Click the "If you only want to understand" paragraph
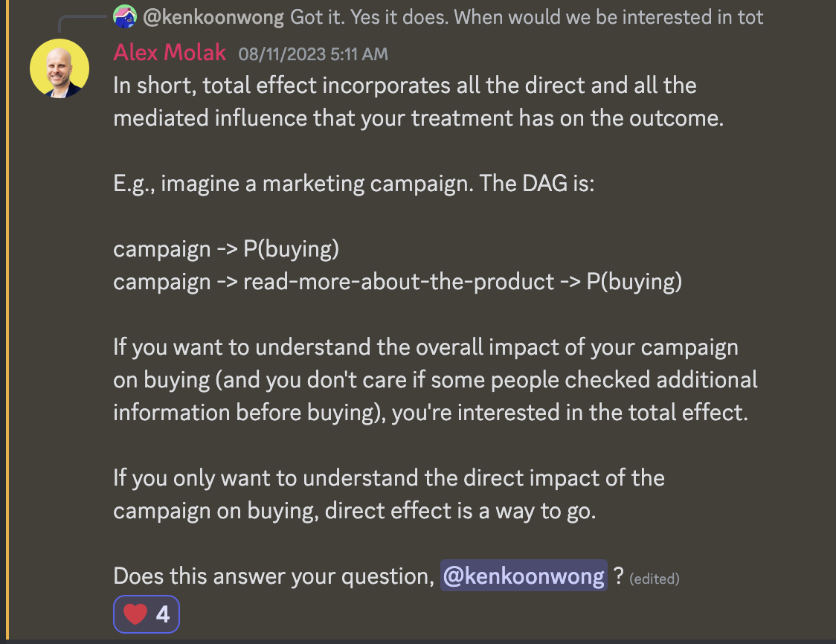The image size is (836, 644). point(389,495)
